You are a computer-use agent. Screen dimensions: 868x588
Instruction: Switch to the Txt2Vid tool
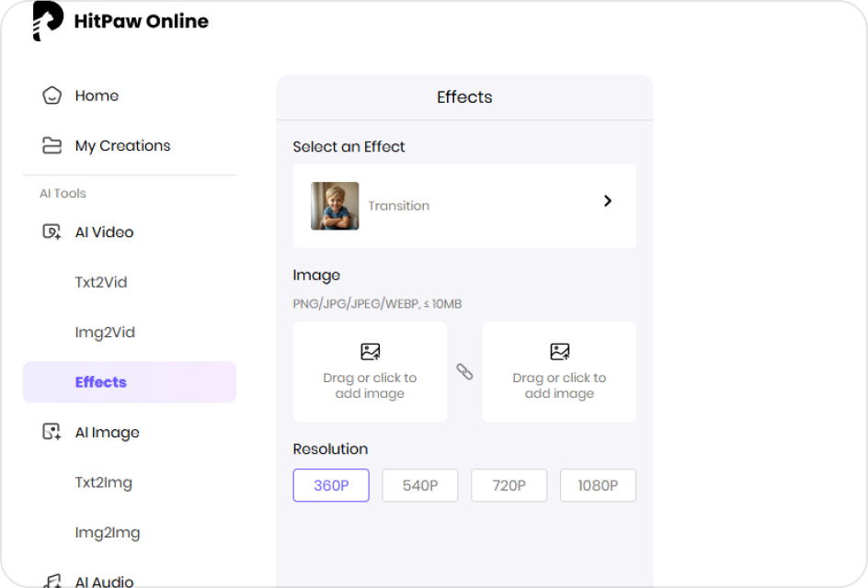pos(101,282)
